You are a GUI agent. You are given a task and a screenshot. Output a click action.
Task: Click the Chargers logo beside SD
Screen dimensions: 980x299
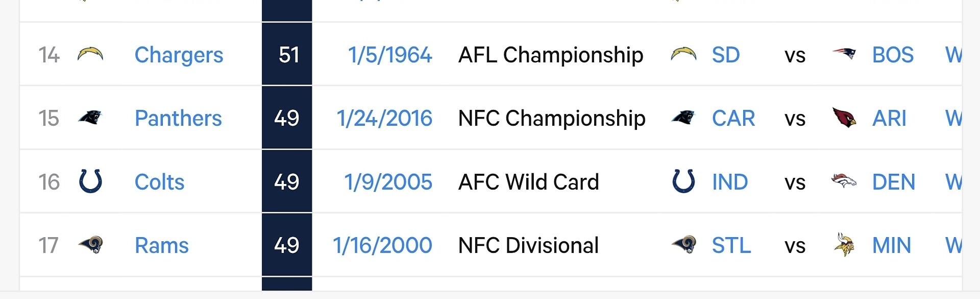[683, 54]
